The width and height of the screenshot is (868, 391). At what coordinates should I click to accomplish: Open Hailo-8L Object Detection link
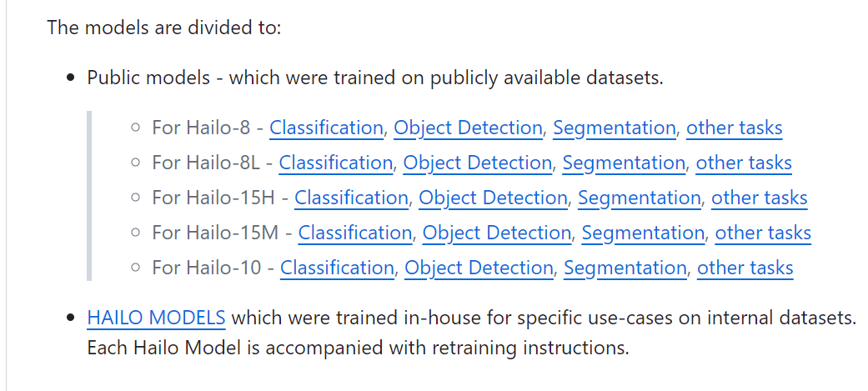478,163
